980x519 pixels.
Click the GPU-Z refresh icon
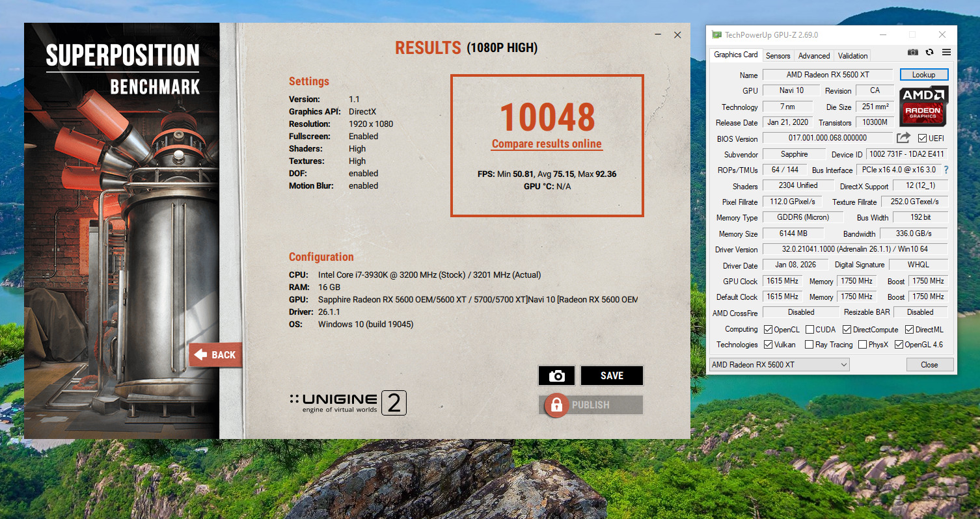pos(929,52)
